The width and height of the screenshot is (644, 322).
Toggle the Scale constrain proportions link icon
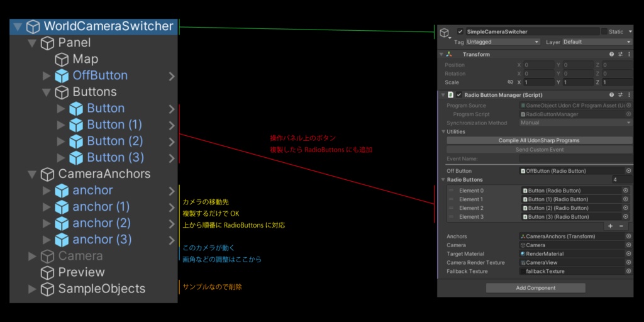click(x=511, y=82)
